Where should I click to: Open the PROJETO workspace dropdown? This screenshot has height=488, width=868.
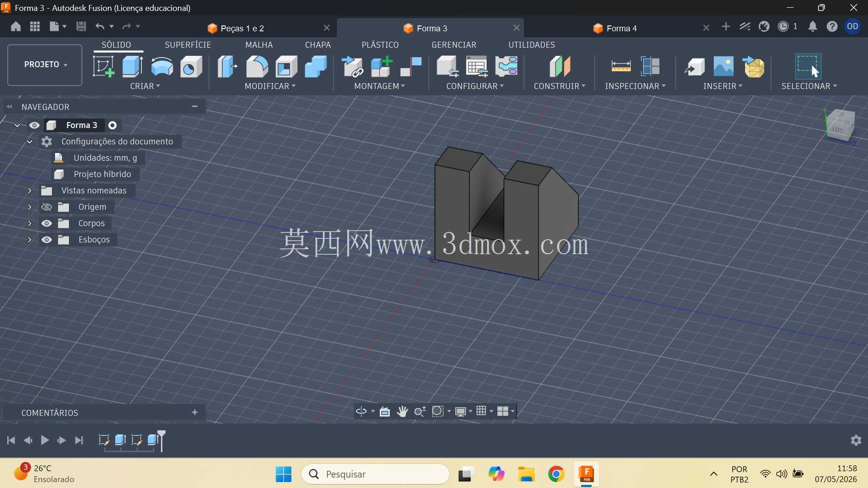pyautogui.click(x=45, y=65)
